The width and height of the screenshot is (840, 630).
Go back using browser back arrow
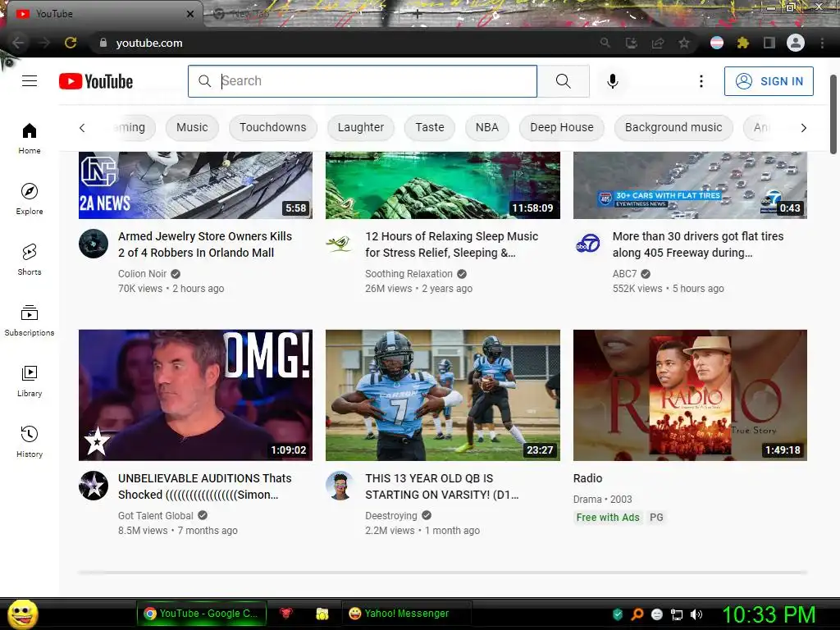(18, 43)
